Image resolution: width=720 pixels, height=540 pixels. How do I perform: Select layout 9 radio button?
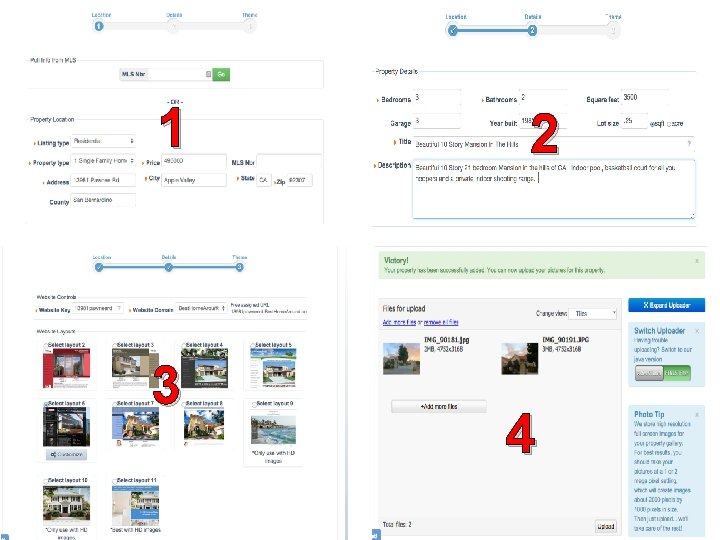254,404
